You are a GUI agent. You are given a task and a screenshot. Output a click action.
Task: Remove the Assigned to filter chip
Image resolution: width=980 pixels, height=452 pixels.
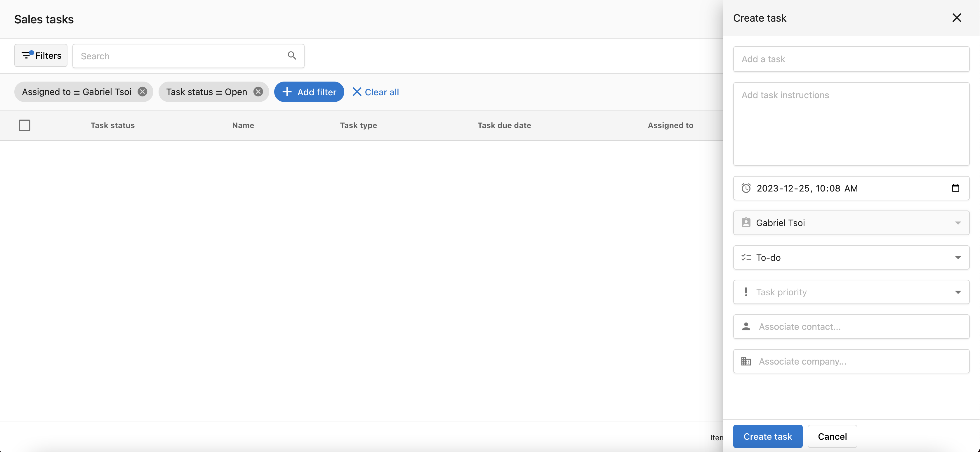click(x=142, y=92)
